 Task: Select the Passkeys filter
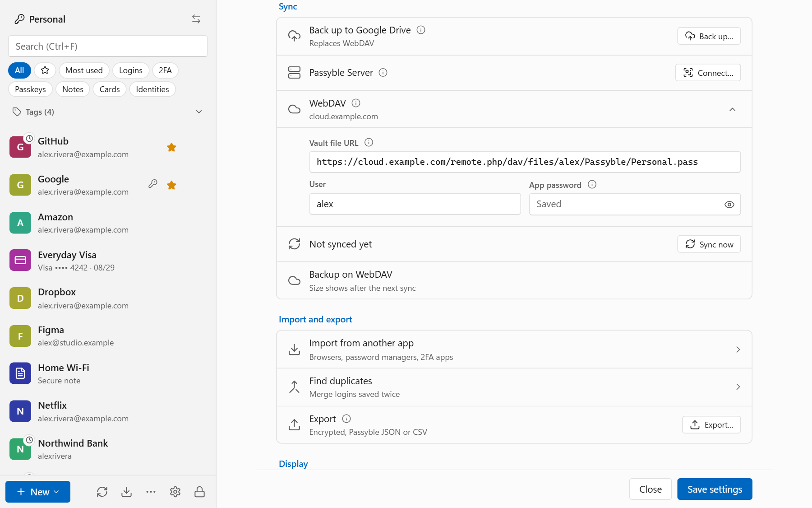pos(30,89)
